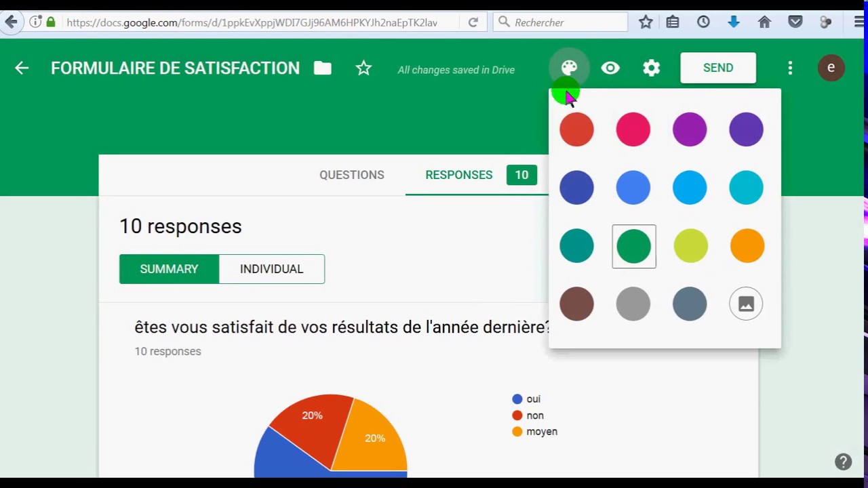
Task: Click the Rechercher search box
Action: pyautogui.click(x=560, y=22)
